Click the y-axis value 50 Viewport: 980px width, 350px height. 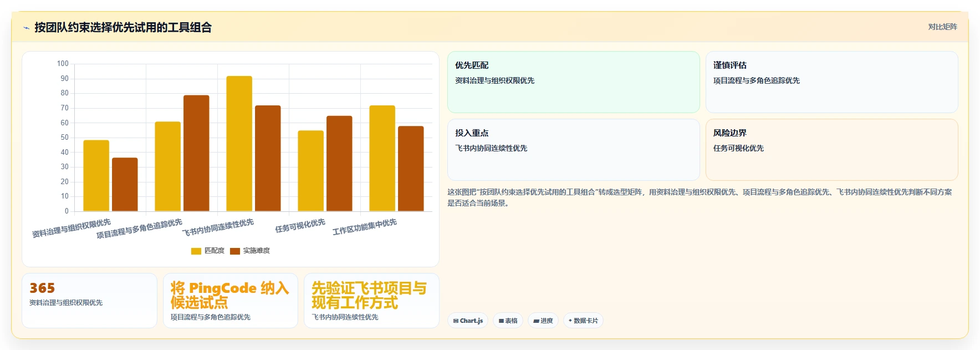pos(65,138)
